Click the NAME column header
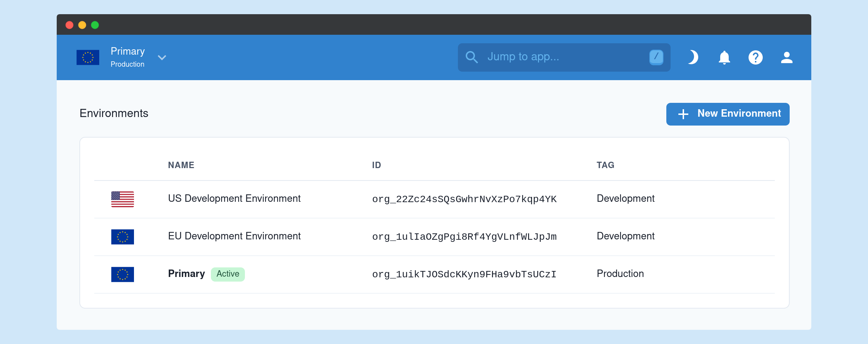The height and width of the screenshot is (344, 868). coord(181,165)
